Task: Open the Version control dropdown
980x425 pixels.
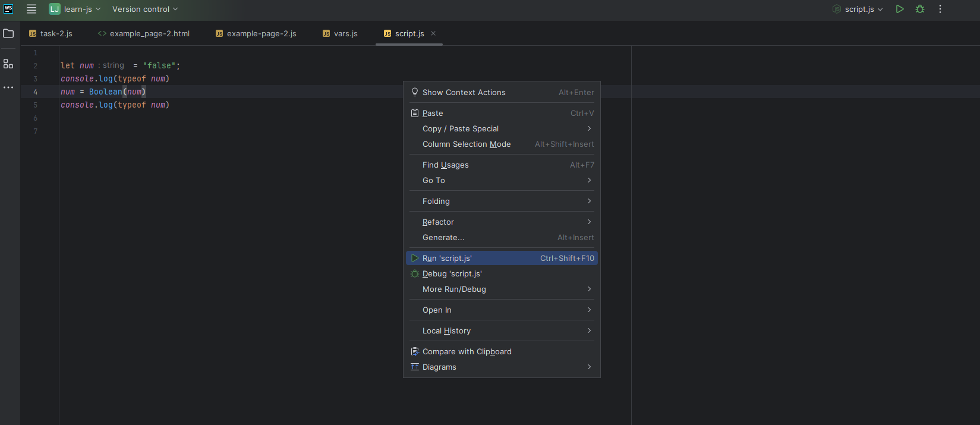Action: pyautogui.click(x=145, y=9)
